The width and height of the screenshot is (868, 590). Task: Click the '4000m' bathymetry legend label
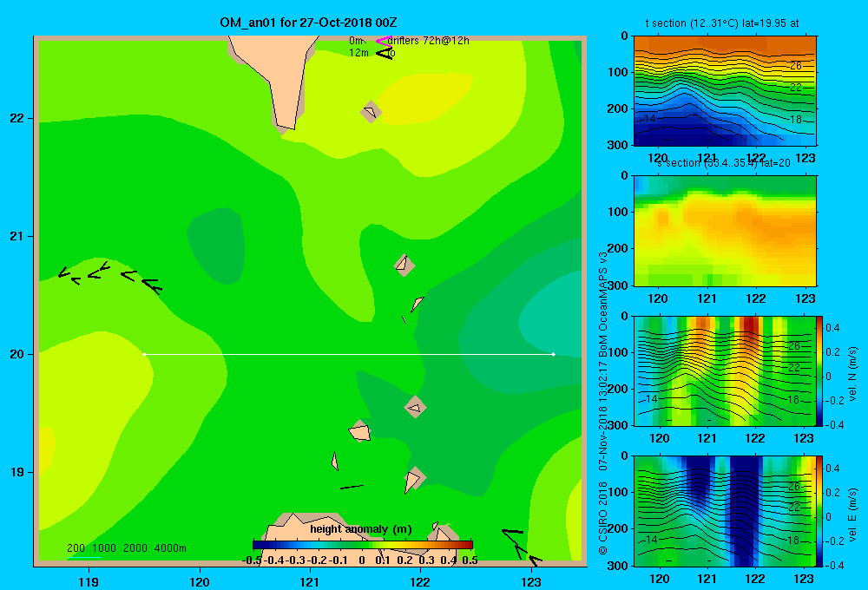(170, 548)
